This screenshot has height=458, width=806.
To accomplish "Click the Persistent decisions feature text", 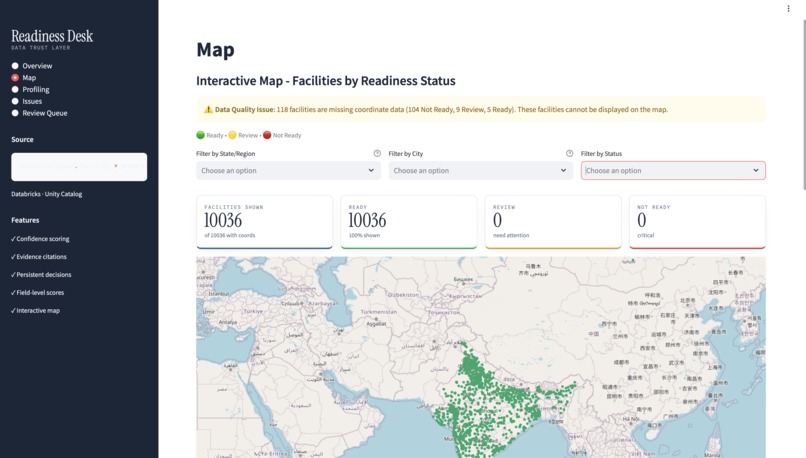I will pyautogui.click(x=44, y=274).
